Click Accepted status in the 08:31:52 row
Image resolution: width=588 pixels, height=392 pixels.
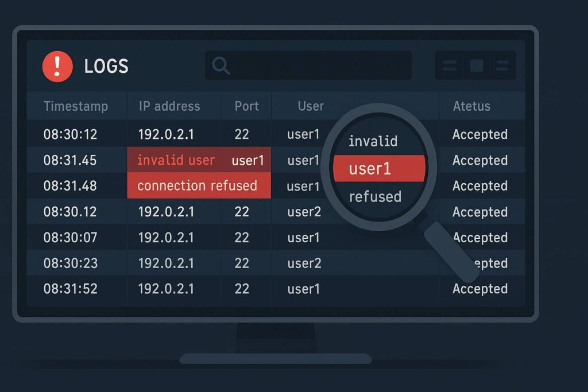480,289
